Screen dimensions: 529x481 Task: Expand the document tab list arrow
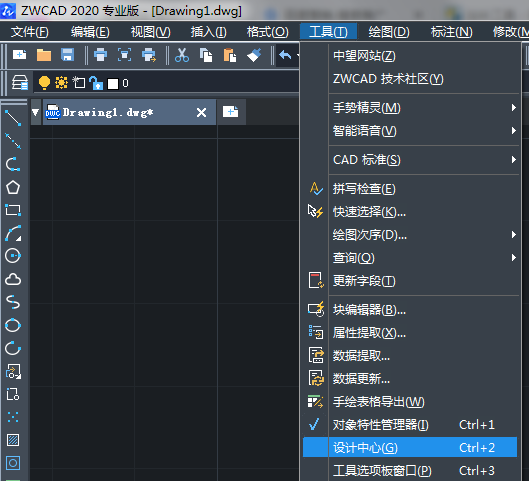click(x=35, y=112)
